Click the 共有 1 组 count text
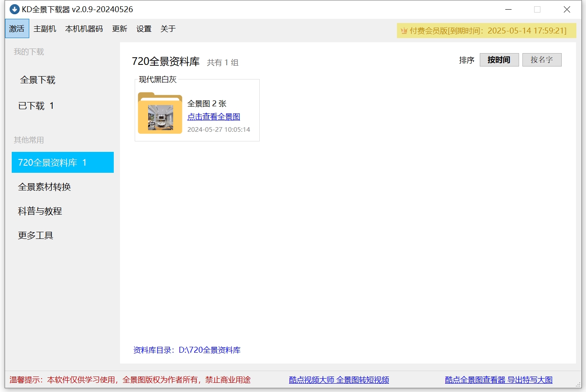The image size is (586, 392). (223, 62)
